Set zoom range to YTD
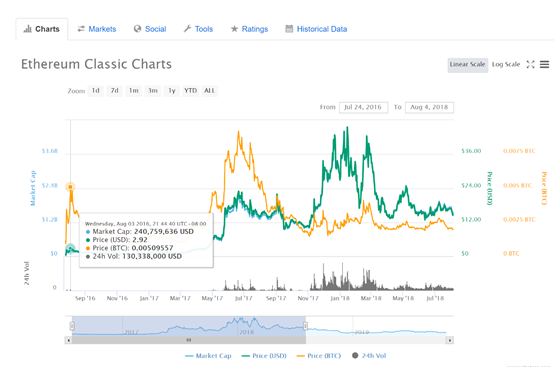 click(x=191, y=91)
